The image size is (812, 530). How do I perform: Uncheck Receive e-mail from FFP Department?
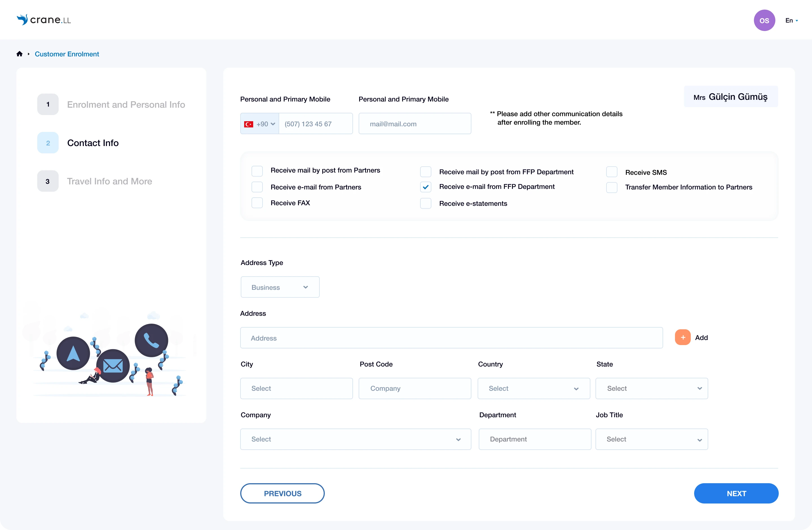pos(425,187)
